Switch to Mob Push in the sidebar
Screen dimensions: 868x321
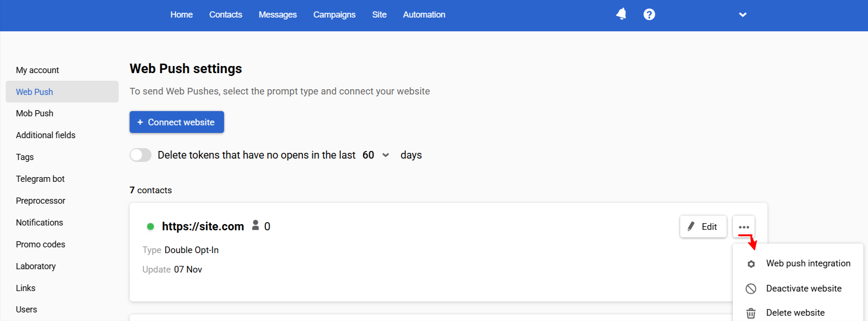[x=34, y=113]
